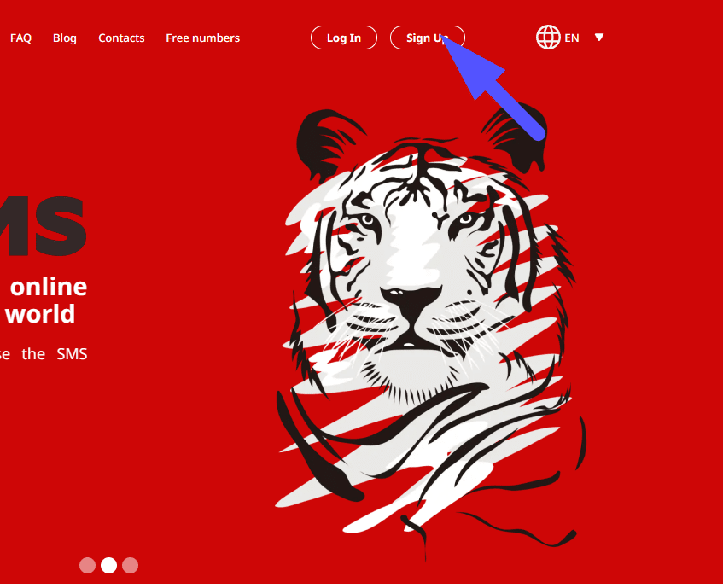Click the tiger's left ear
This screenshot has width=723, height=588.
[328, 143]
